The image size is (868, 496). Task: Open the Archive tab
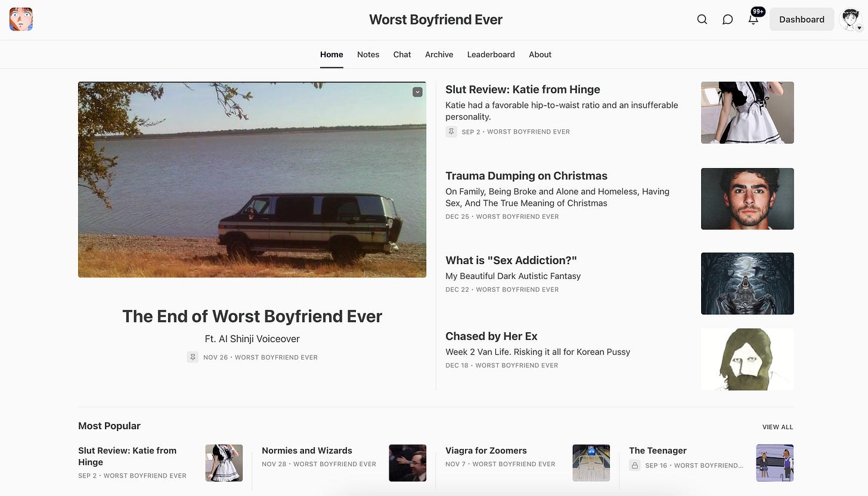coord(439,54)
